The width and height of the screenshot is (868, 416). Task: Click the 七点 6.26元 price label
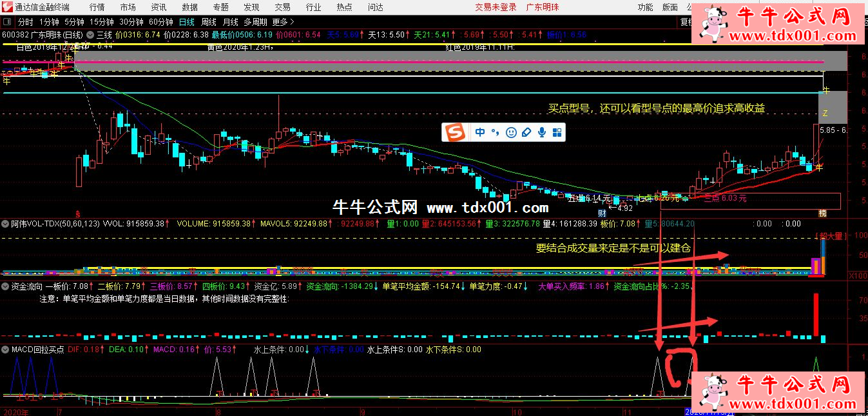(x=659, y=197)
